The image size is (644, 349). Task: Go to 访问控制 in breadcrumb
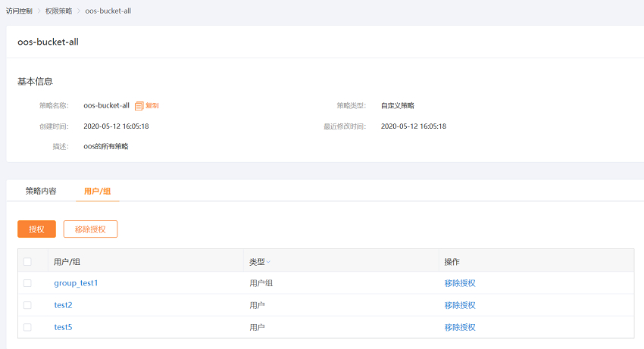pyautogui.click(x=19, y=11)
